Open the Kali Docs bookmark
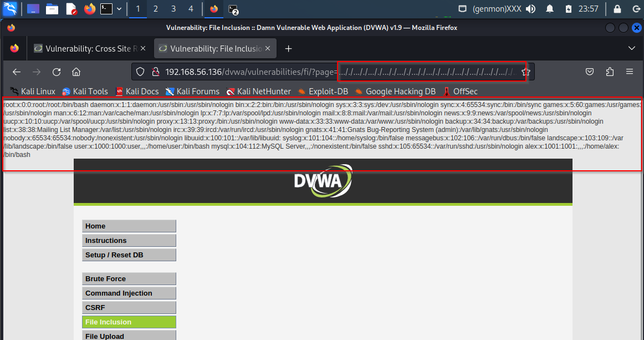644x340 pixels. click(137, 92)
